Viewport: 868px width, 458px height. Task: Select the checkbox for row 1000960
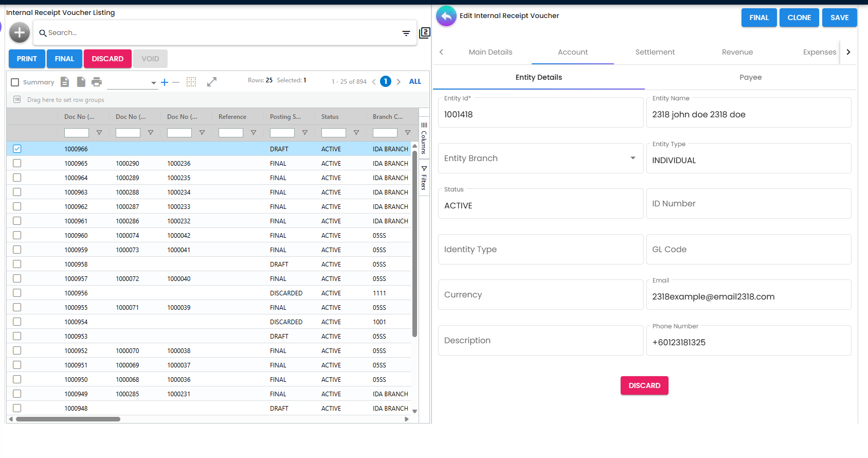(x=17, y=235)
